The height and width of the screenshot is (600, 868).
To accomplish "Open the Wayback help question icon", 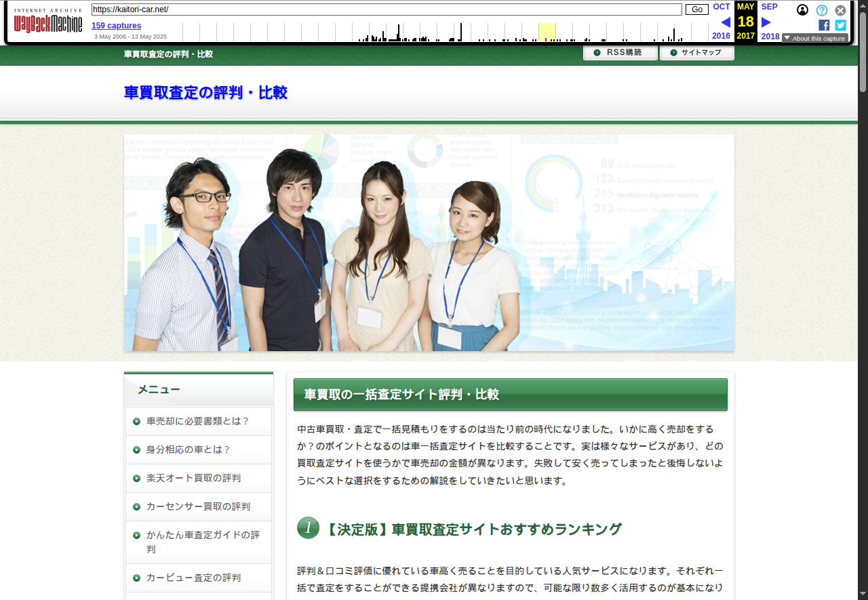I will (821, 10).
